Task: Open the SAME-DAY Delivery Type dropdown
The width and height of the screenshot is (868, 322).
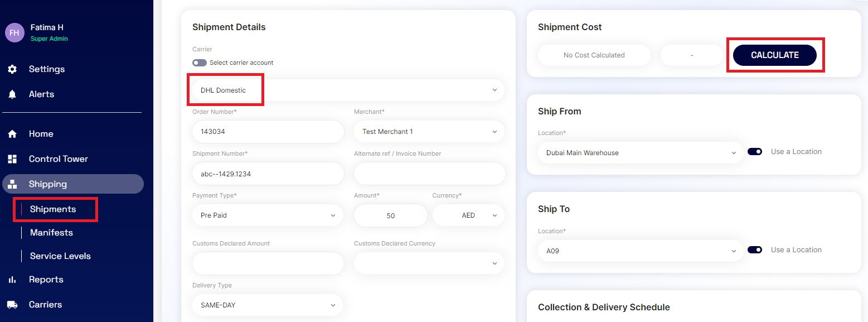Action: (x=268, y=305)
